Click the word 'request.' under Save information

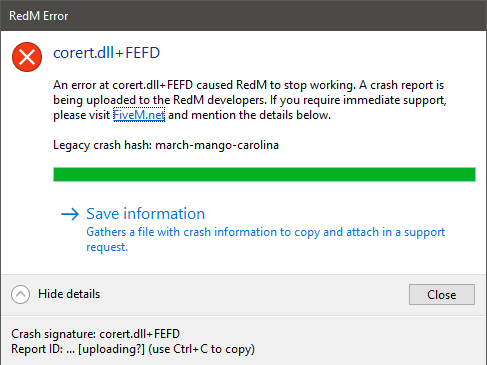click(x=107, y=247)
